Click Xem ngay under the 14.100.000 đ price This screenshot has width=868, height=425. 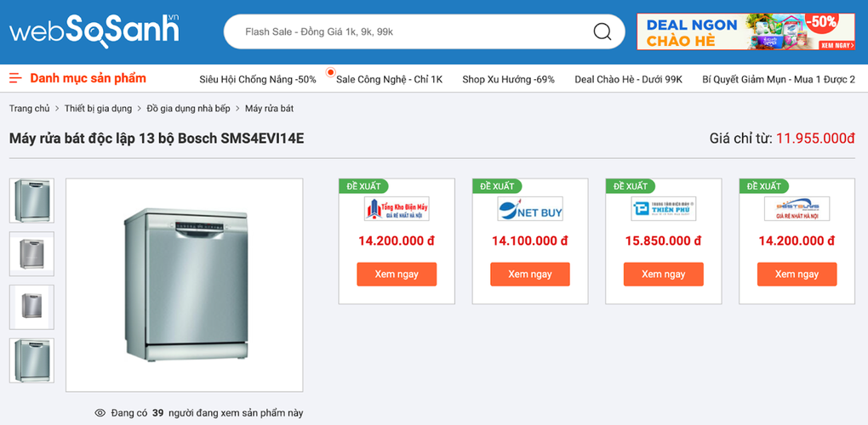click(530, 274)
